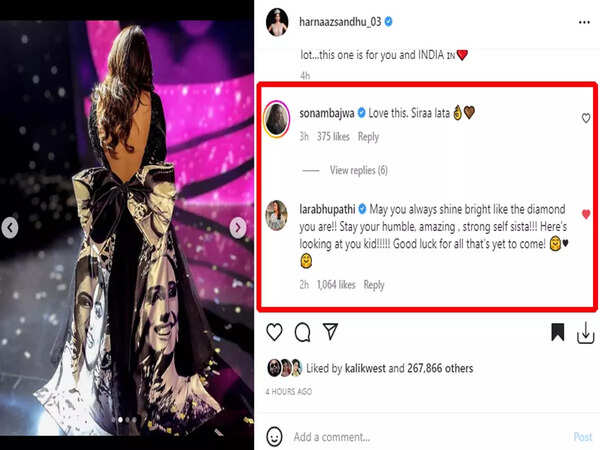Download post using download arrow icon
This screenshot has width=600, height=450.
pos(586,332)
